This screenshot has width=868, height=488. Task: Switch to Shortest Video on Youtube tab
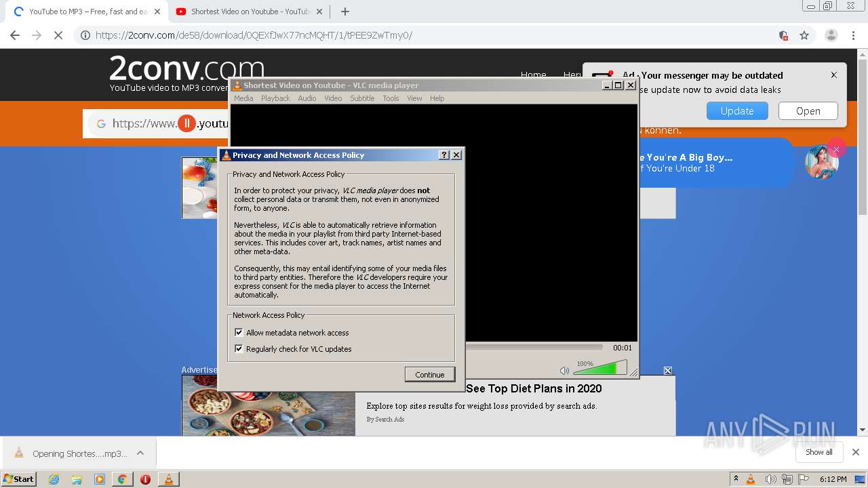click(250, 12)
